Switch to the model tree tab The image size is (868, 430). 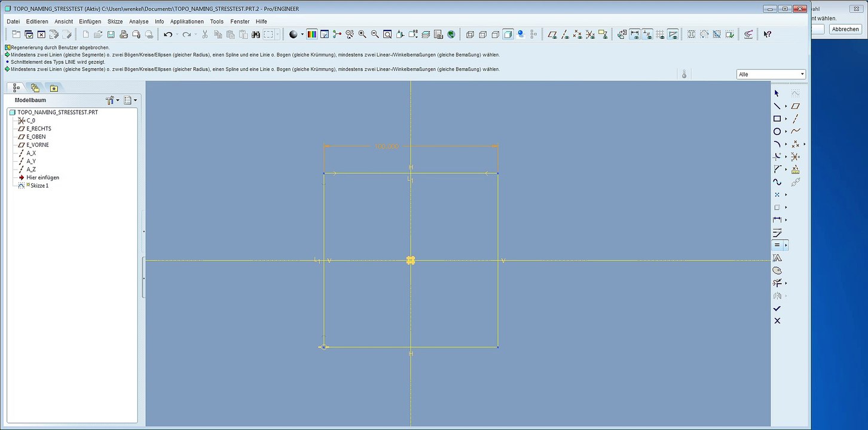coord(16,88)
